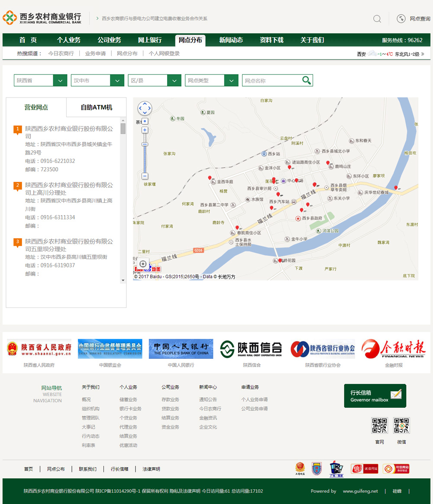
Task: Open the 新闻动态 navigation menu item
Action: click(x=231, y=40)
